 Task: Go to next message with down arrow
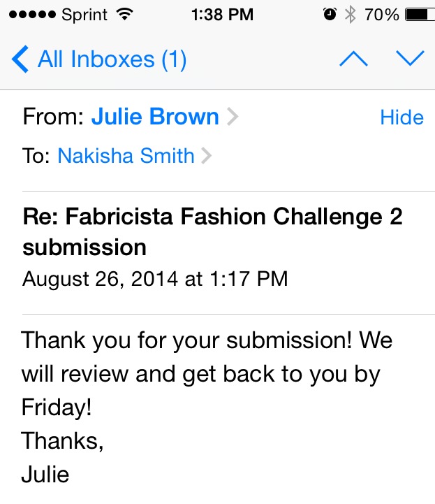pyautogui.click(x=411, y=59)
